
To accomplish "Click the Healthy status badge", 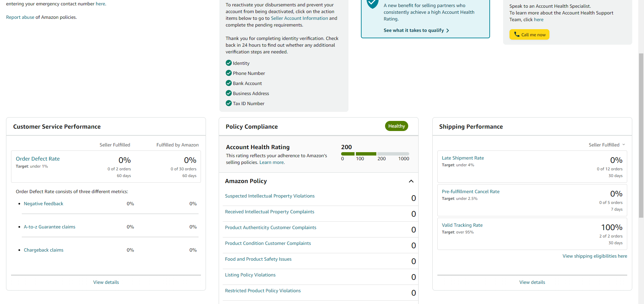I will point(396,126).
